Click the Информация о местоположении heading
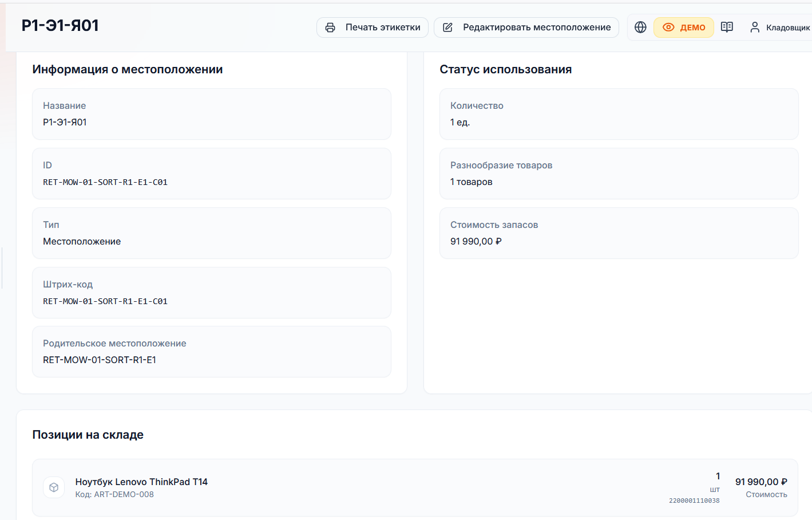The width and height of the screenshot is (812, 520). pos(128,69)
